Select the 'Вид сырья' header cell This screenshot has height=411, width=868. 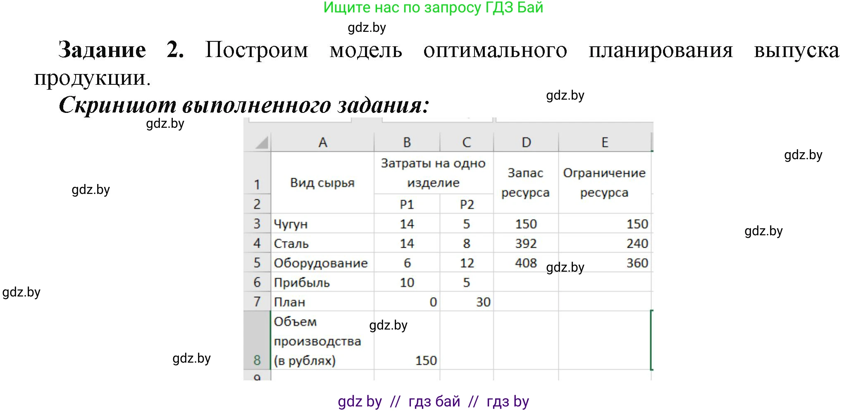323,183
